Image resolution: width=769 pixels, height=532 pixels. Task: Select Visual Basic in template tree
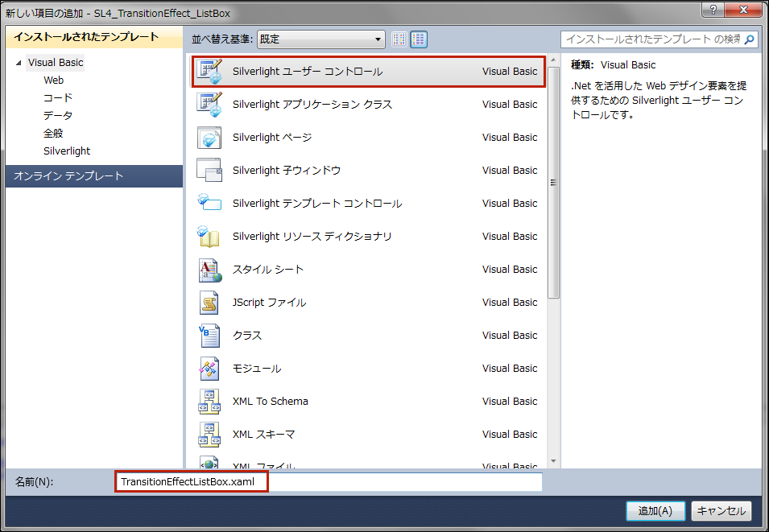coord(56,63)
